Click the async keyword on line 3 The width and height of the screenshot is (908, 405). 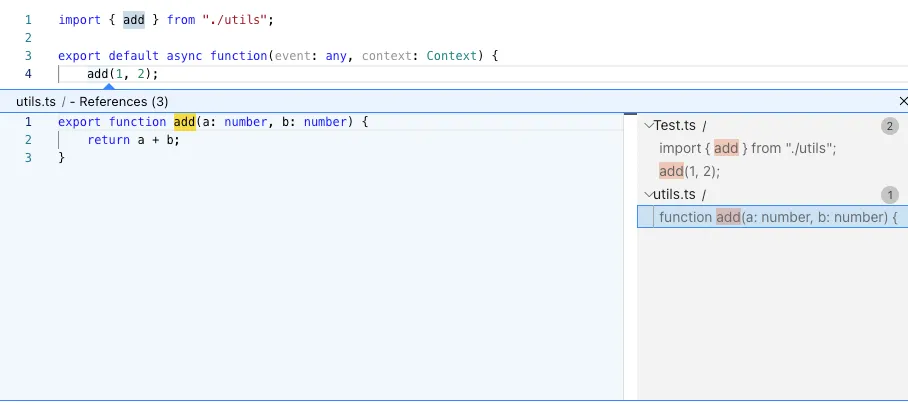tap(184, 56)
